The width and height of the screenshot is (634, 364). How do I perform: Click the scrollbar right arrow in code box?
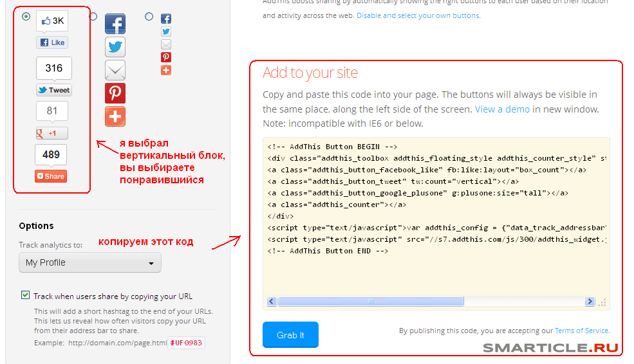click(590, 302)
